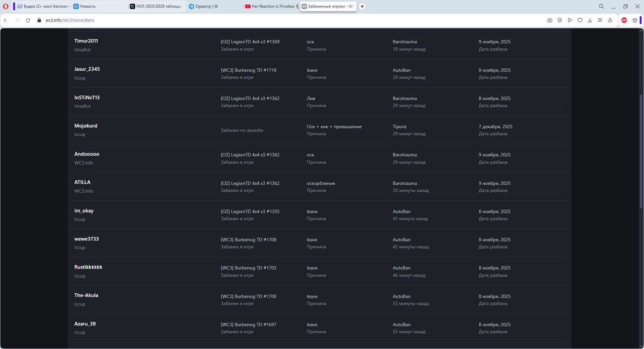The image size is (644, 349).
Task: Click the Burbenog TD #1718 game link
Action: (x=248, y=70)
